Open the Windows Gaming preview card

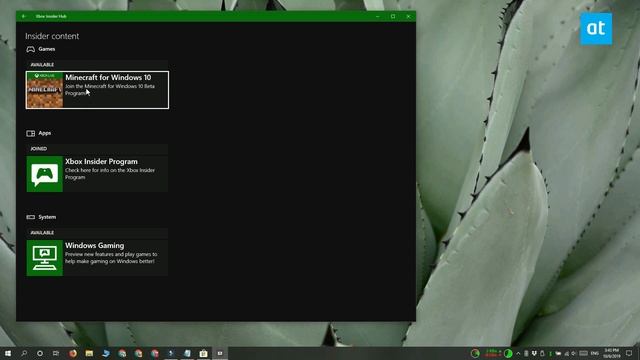pos(97,258)
